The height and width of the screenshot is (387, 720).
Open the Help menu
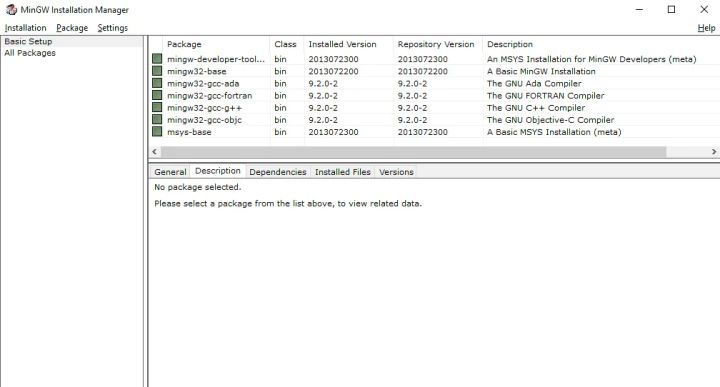706,28
